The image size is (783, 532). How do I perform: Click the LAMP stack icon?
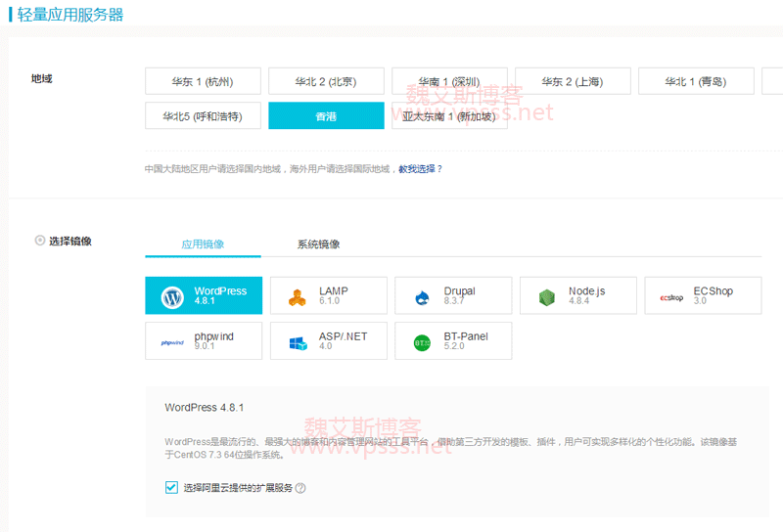[298, 297]
